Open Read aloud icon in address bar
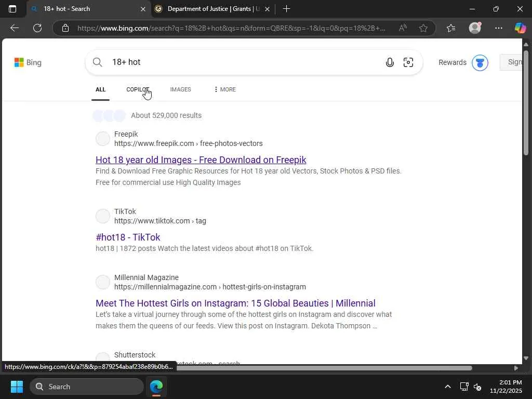This screenshot has height=399, width=532. (403, 28)
